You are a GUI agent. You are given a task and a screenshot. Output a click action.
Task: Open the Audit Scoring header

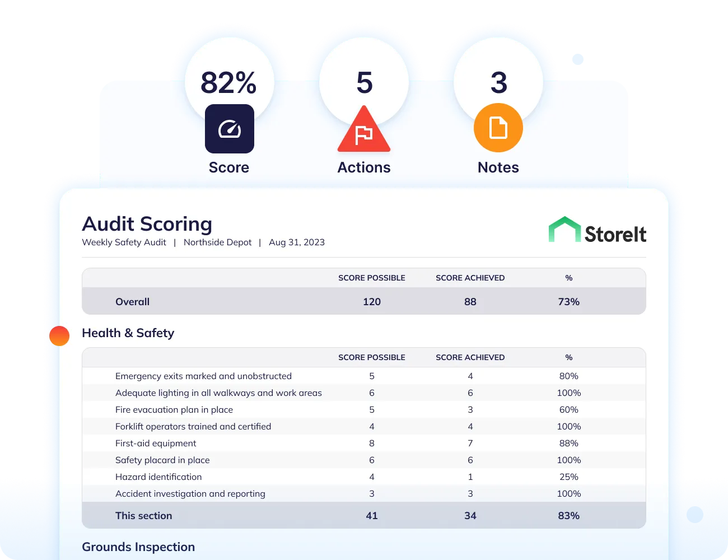(147, 223)
